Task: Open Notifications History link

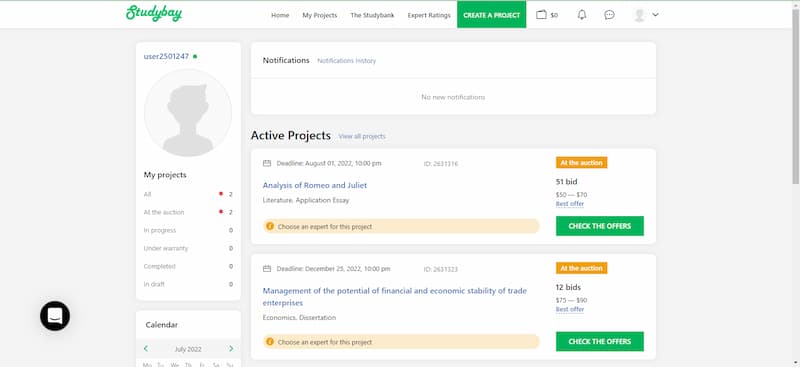Action: [x=346, y=61]
